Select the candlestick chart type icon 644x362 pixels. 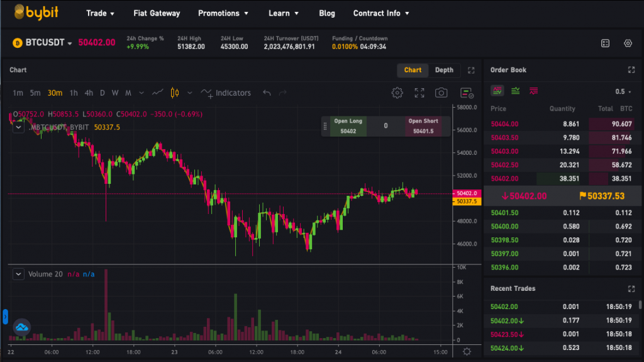(175, 93)
